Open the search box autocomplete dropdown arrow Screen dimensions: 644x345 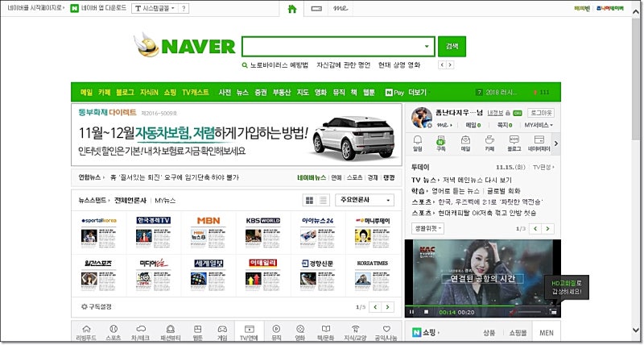point(427,46)
